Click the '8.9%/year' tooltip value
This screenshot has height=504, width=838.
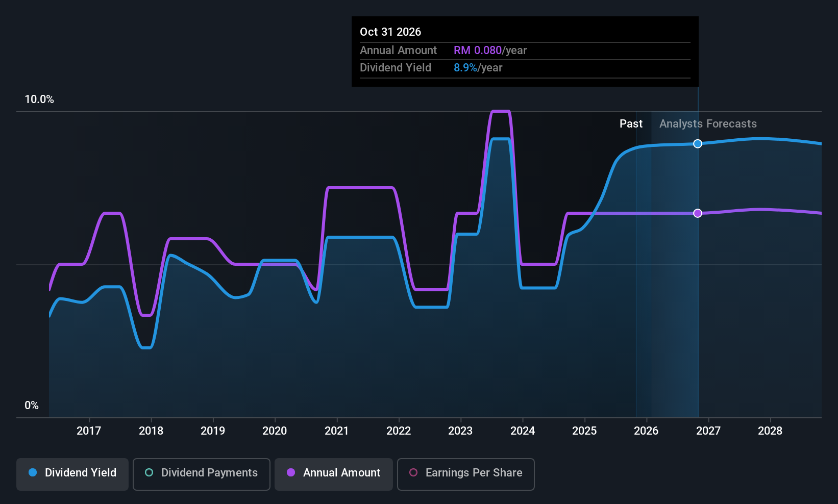pyautogui.click(x=478, y=68)
